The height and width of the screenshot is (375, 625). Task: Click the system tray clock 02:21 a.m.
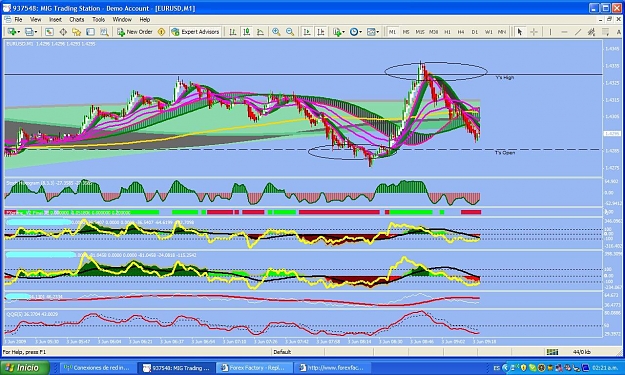(x=605, y=368)
